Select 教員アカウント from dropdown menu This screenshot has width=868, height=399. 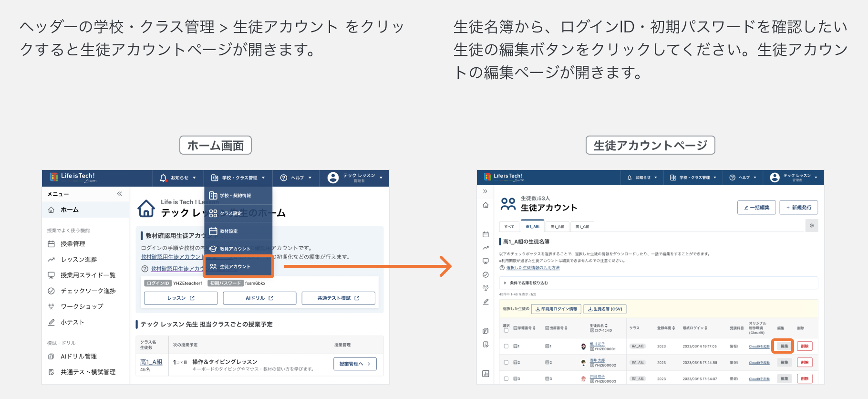(238, 249)
